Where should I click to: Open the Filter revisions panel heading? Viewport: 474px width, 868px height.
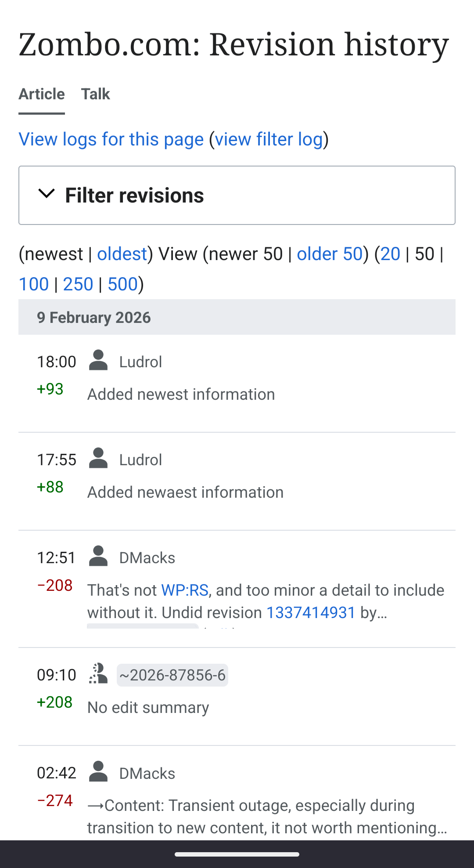click(134, 195)
